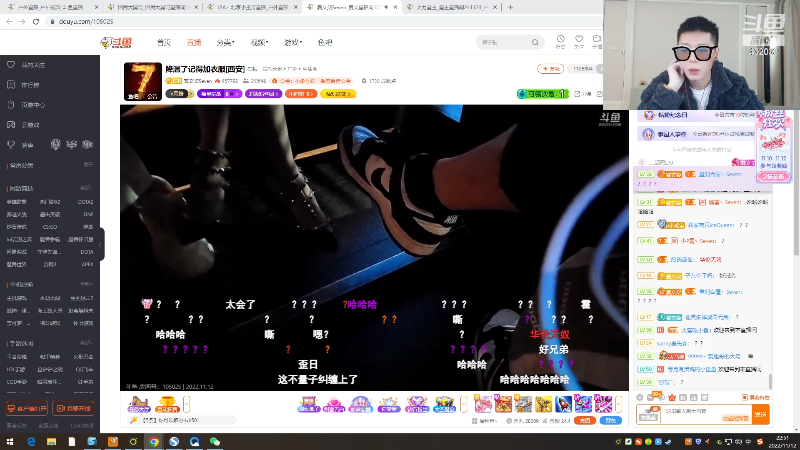This screenshot has width=800, height=450.
Task: Expand the 游戏 navigation dropdown
Action: pos(293,42)
